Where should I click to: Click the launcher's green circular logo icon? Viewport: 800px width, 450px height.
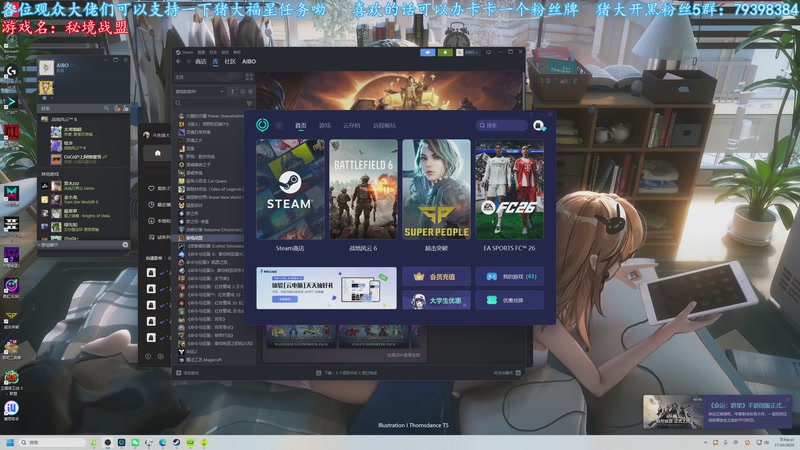point(262,125)
